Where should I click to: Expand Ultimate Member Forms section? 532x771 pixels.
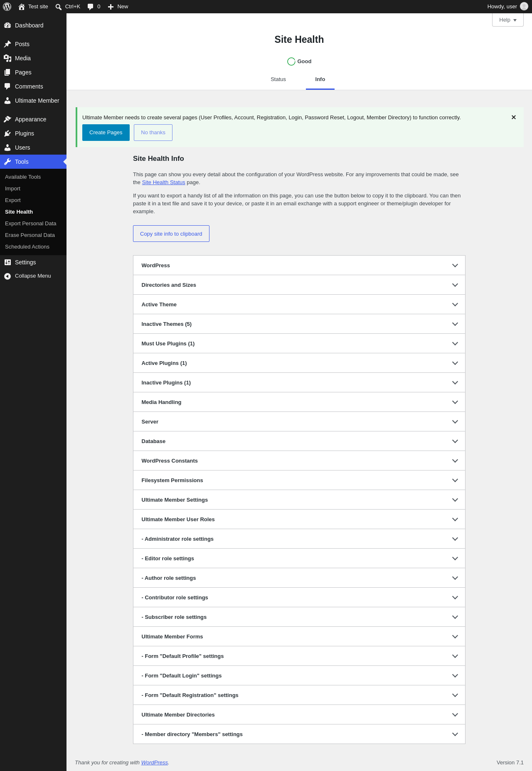click(x=299, y=636)
